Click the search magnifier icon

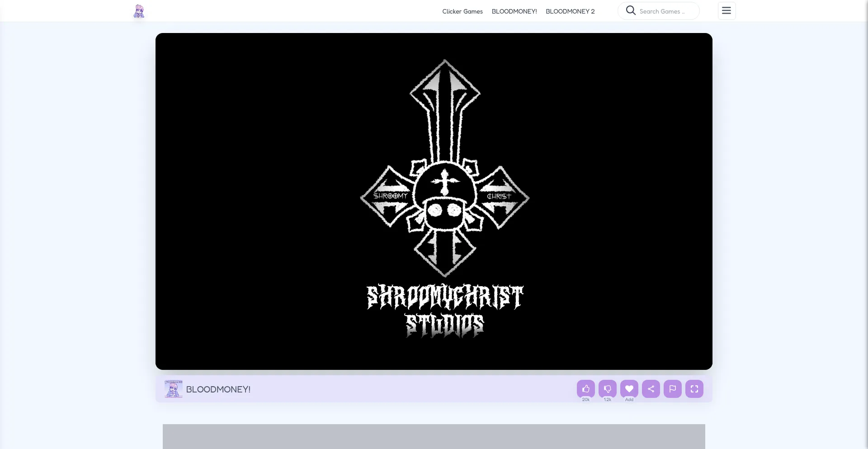[631, 10]
